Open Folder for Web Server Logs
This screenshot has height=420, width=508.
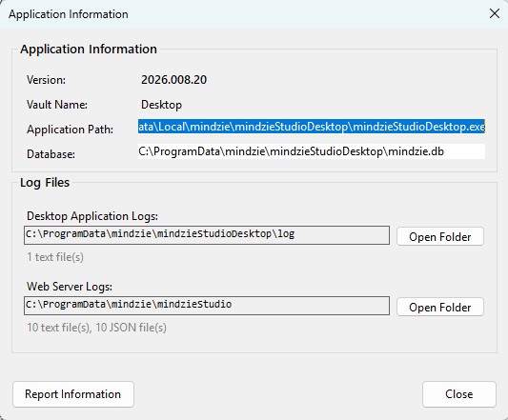[x=440, y=307]
